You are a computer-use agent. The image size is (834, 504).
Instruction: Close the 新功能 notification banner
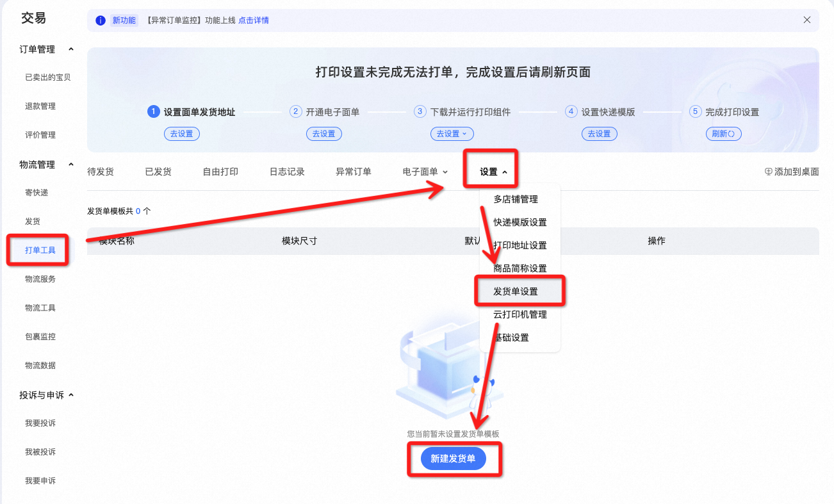point(807,20)
